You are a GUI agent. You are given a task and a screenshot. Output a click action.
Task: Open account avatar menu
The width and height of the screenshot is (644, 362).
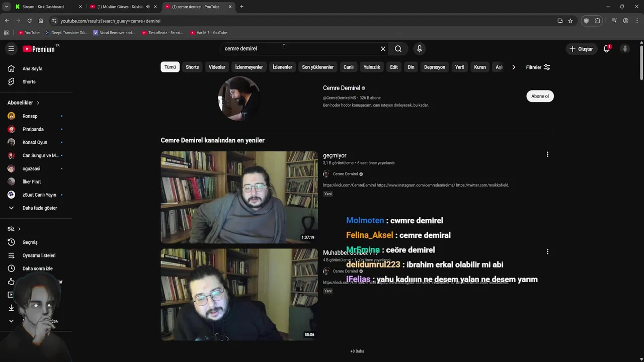[x=625, y=49]
